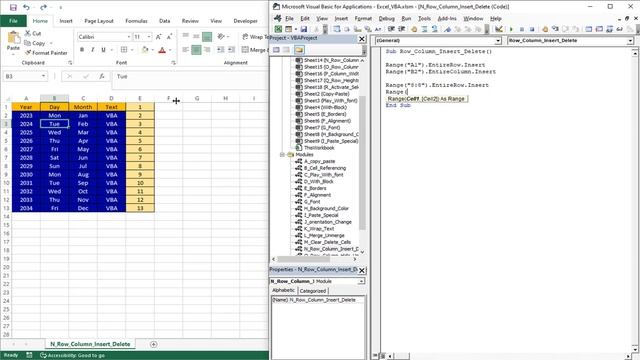Open the Font Color dropdown arrow

pos(170,50)
